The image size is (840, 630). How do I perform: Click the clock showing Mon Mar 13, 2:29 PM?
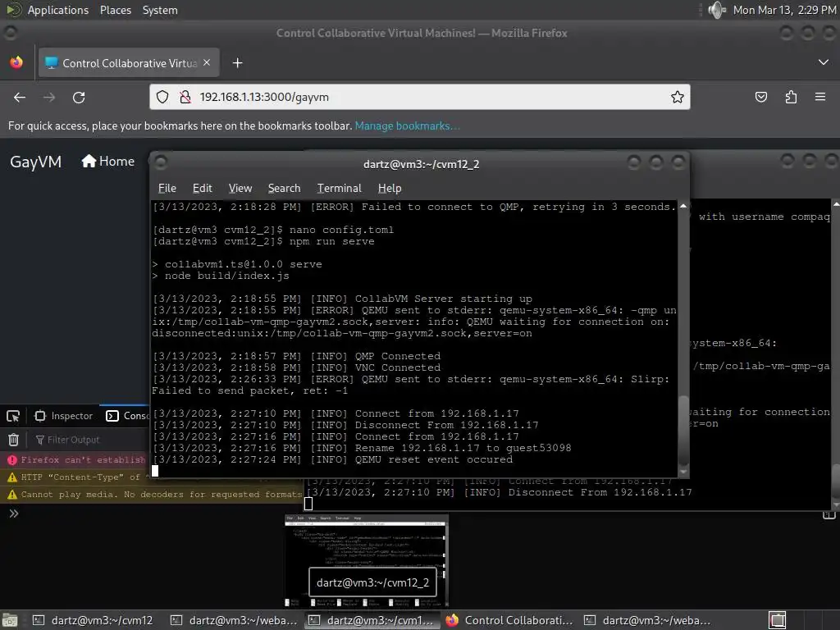pyautogui.click(x=784, y=10)
